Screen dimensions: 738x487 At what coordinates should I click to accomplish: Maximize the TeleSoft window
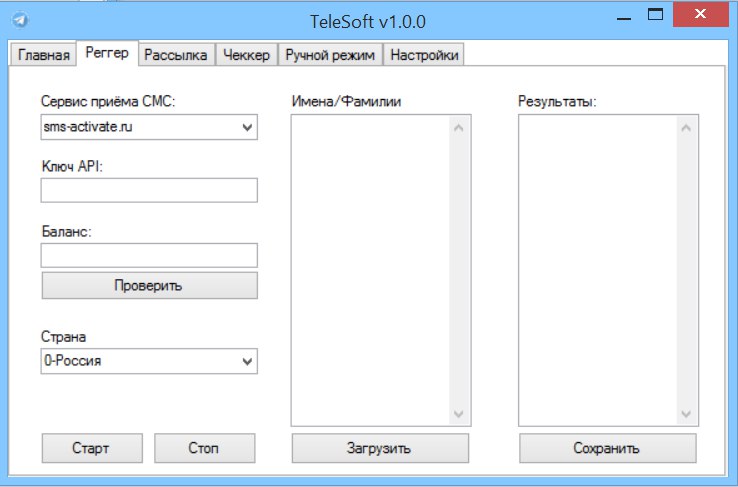(x=655, y=17)
